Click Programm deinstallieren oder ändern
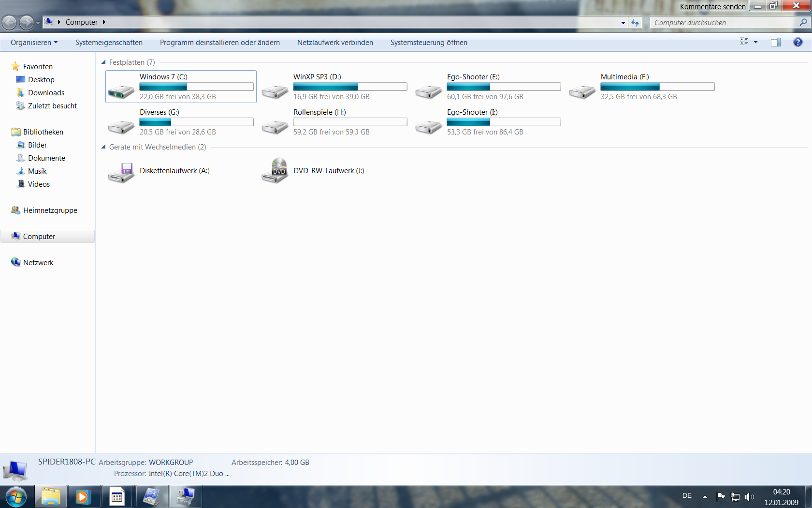This screenshot has width=812, height=508. pyautogui.click(x=220, y=43)
